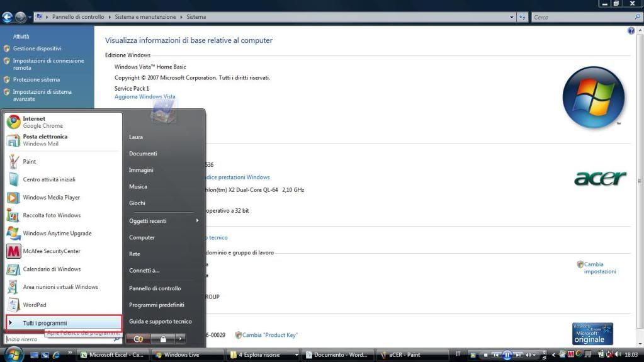Open Area riunioni virtuali Windows
Image resolution: width=644 pixels, height=362 pixels.
(63, 287)
